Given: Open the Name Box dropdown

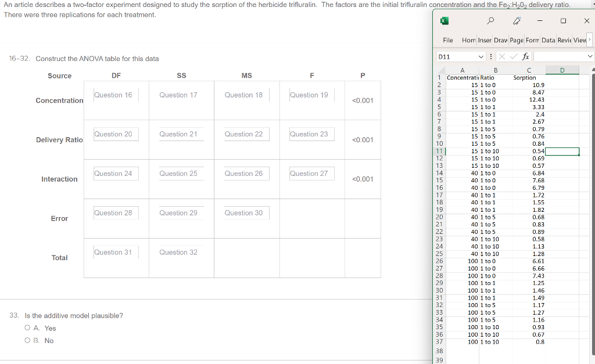Looking at the screenshot, I should click(x=481, y=56).
